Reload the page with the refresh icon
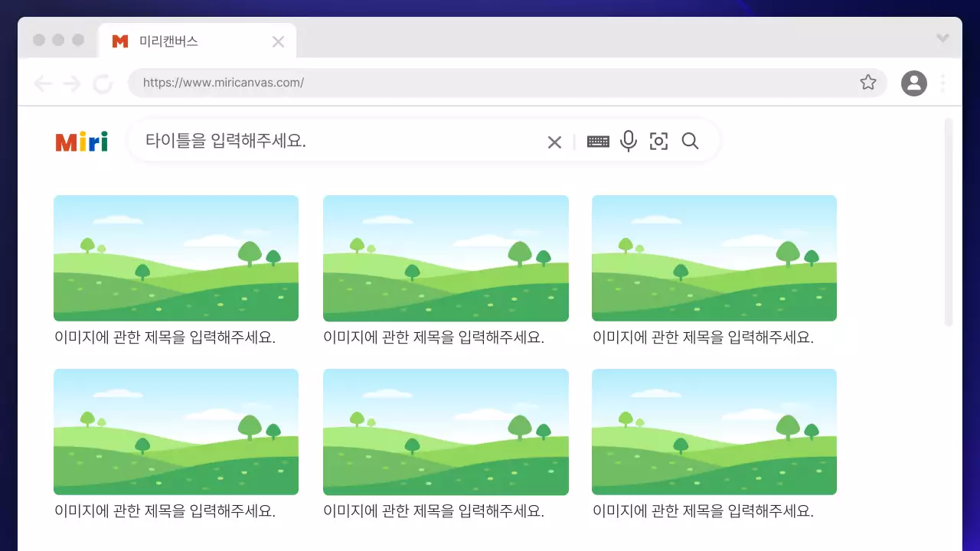980x551 pixels. 103,83
